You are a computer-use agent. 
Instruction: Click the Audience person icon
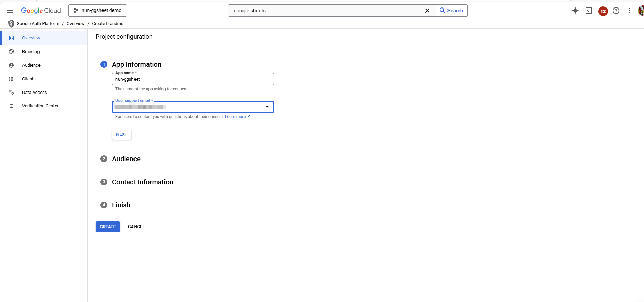pos(11,65)
